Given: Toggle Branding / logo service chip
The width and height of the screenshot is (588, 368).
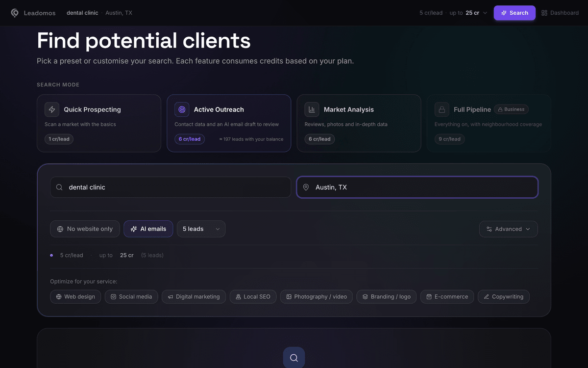Looking at the screenshot, I should pyautogui.click(x=387, y=297).
